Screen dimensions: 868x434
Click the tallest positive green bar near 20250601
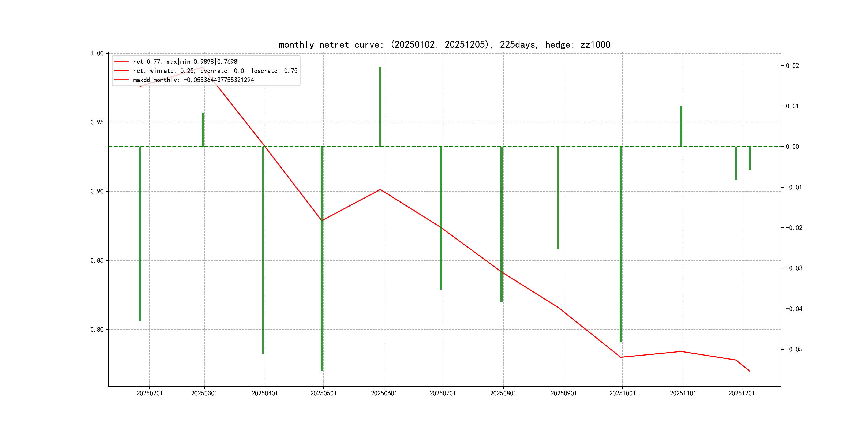pos(380,106)
